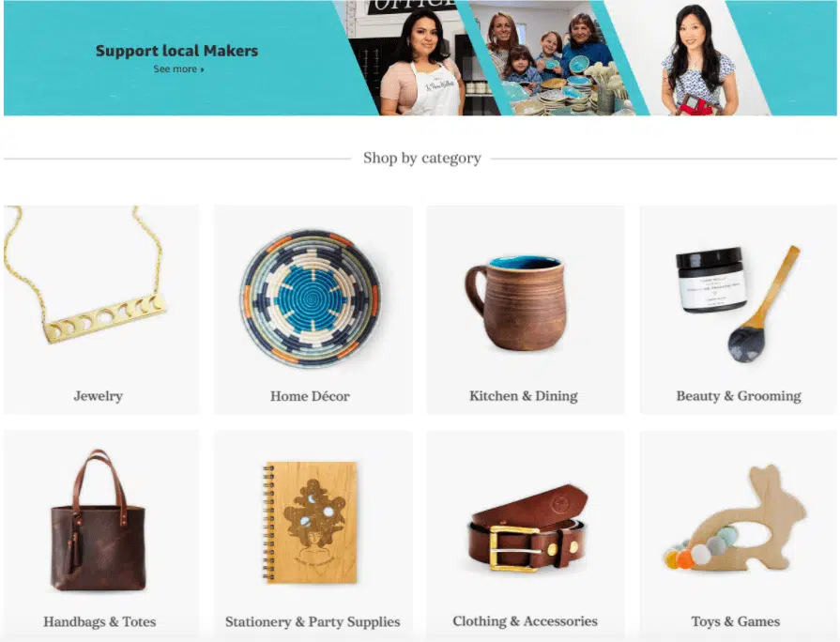Select the wooden cover notebook image

coord(310,523)
